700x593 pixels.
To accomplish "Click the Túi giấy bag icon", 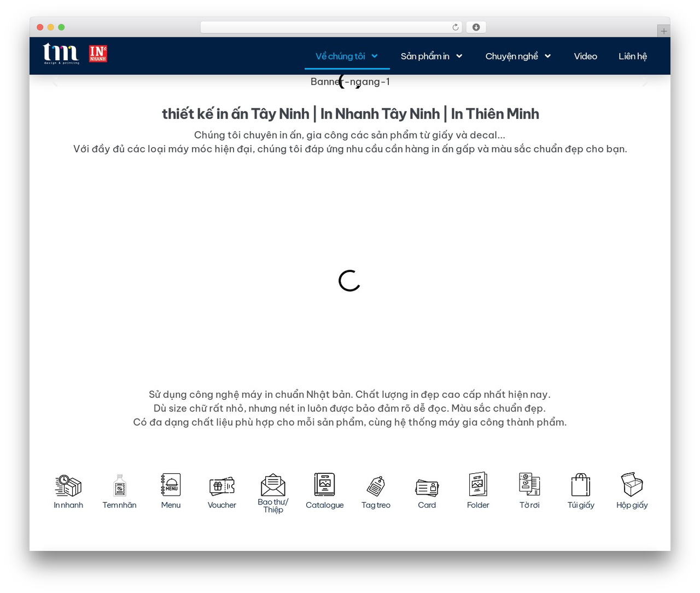I will (x=581, y=485).
